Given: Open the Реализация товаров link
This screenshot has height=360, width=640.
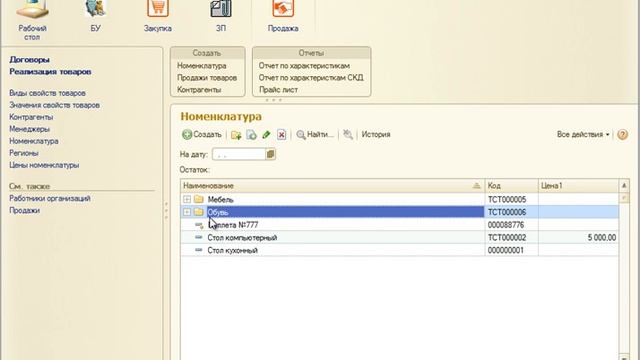Looking at the screenshot, I should point(50,72).
